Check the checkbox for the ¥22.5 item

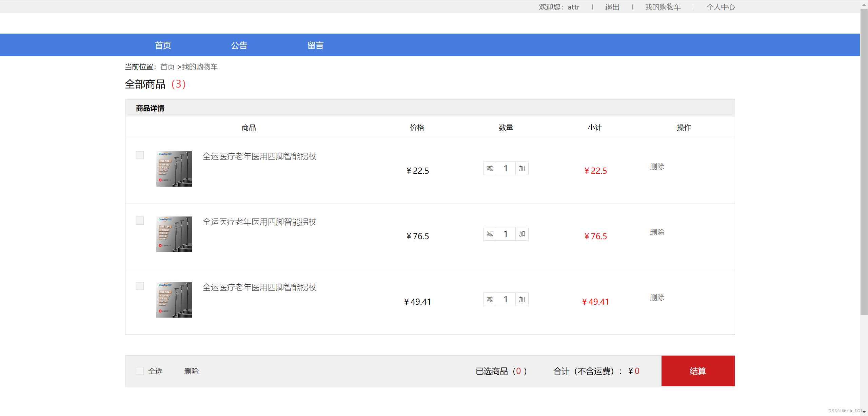[139, 155]
